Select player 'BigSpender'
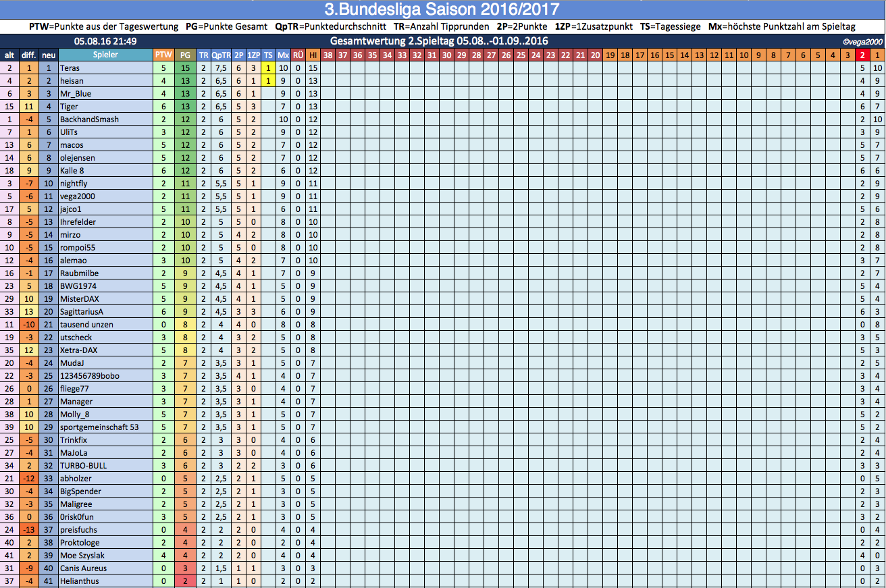 point(105,491)
